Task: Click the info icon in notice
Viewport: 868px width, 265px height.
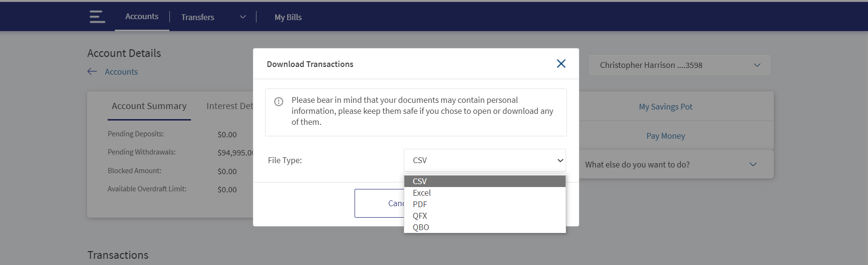Action: coord(278,101)
